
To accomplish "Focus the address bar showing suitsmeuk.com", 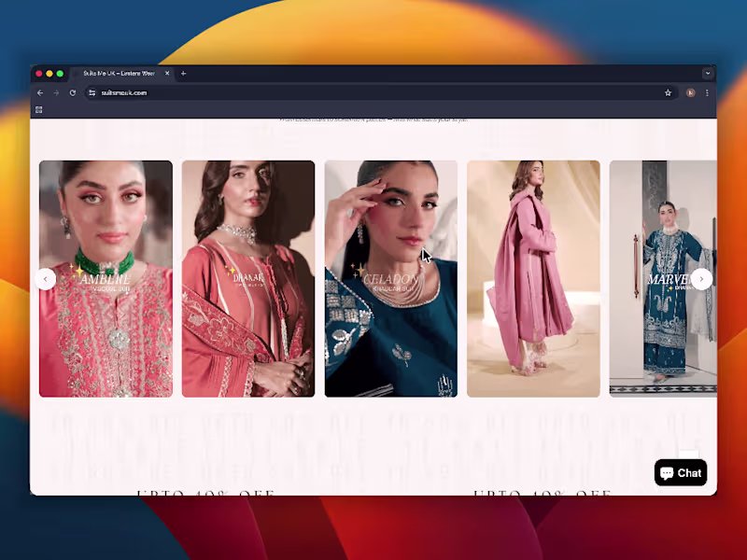I will click(380, 92).
